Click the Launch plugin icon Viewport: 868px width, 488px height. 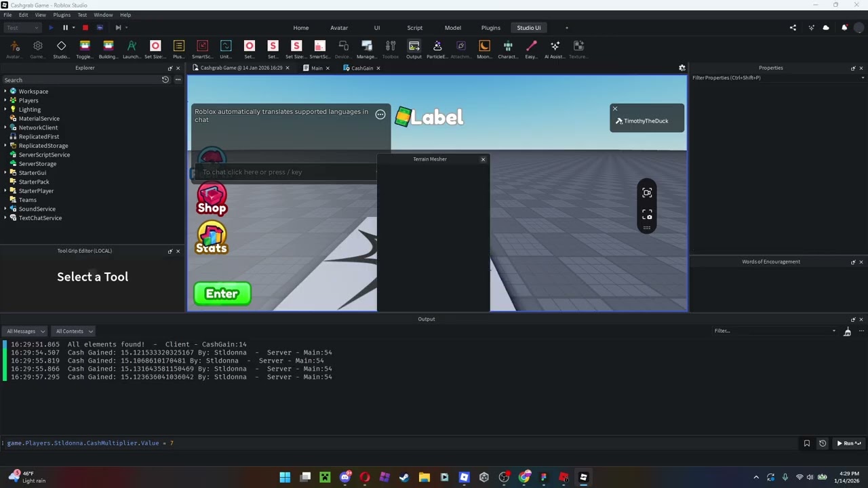coord(132,49)
